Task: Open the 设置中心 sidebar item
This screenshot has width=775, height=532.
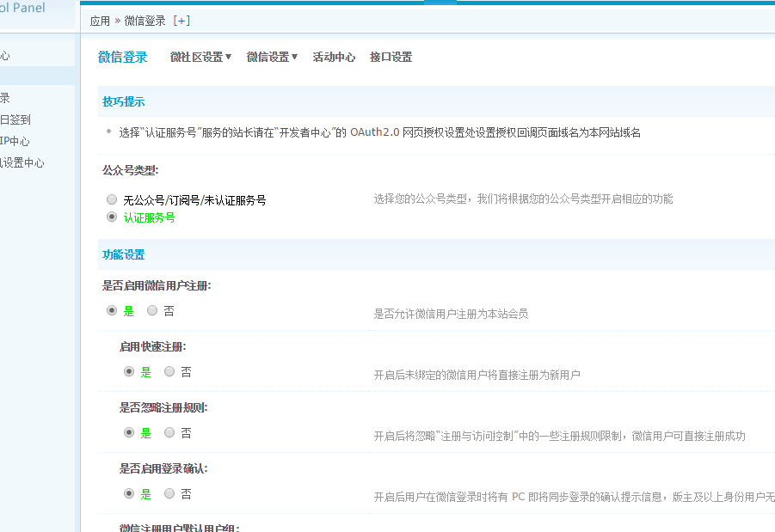Action: tap(22, 163)
